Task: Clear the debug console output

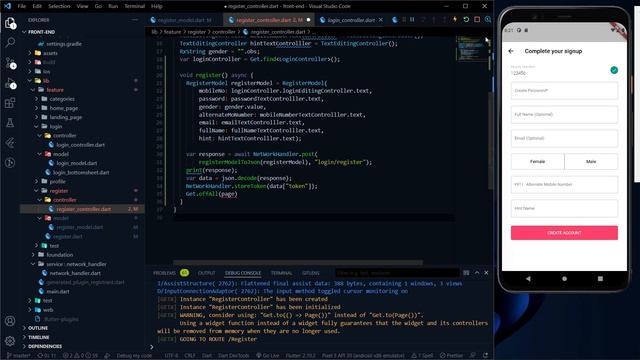Action: click(466, 273)
